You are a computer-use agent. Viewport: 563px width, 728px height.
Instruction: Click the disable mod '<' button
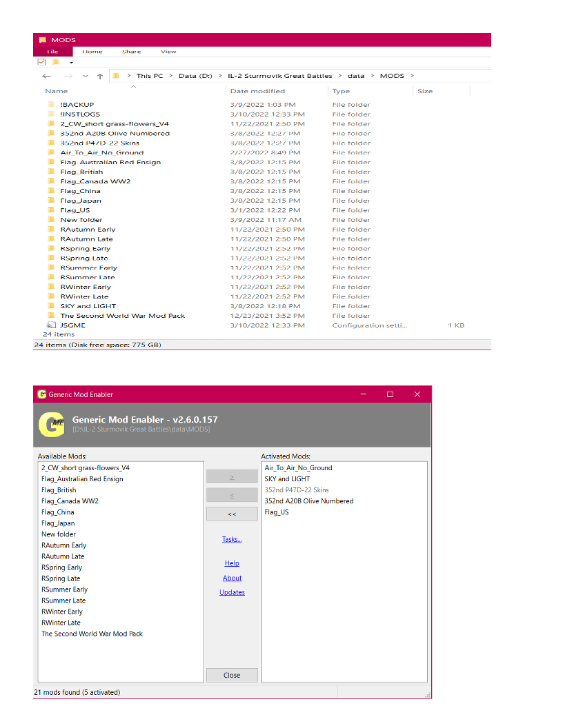pos(232,496)
